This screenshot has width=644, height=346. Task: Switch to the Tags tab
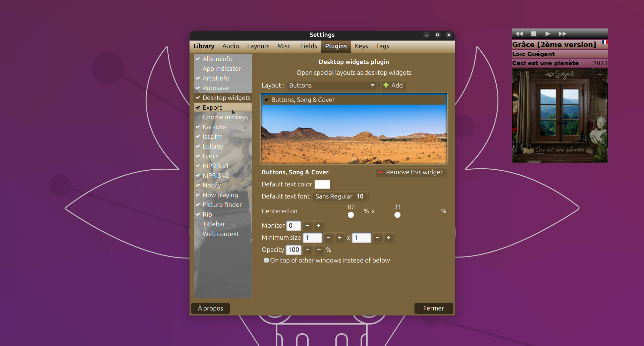(x=382, y=46)
